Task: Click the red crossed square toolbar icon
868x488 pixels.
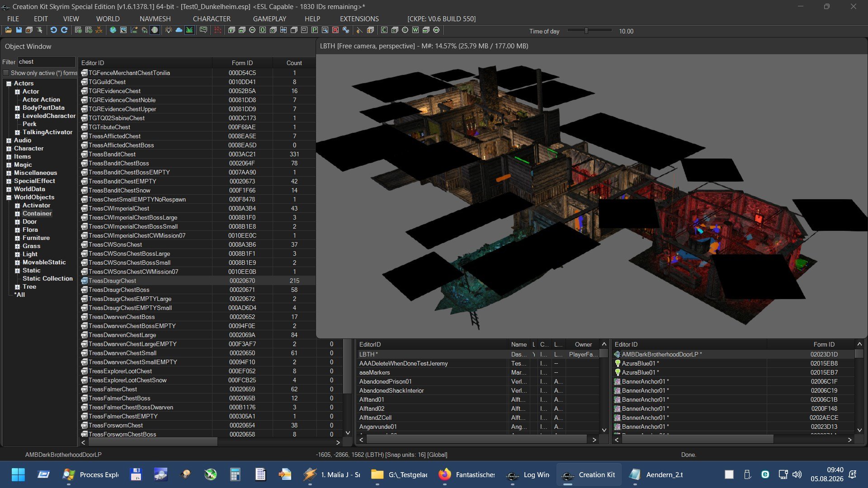Action: coord(335,30)
